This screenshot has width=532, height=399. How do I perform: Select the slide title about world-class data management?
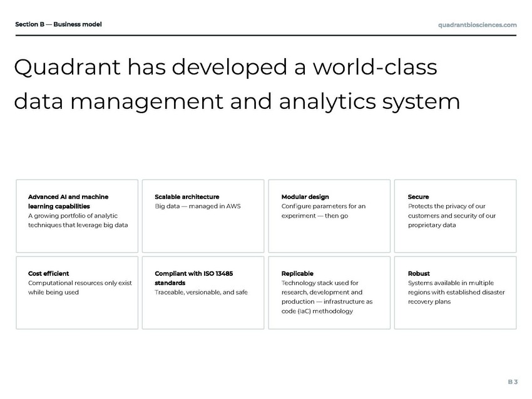(237, 84)
